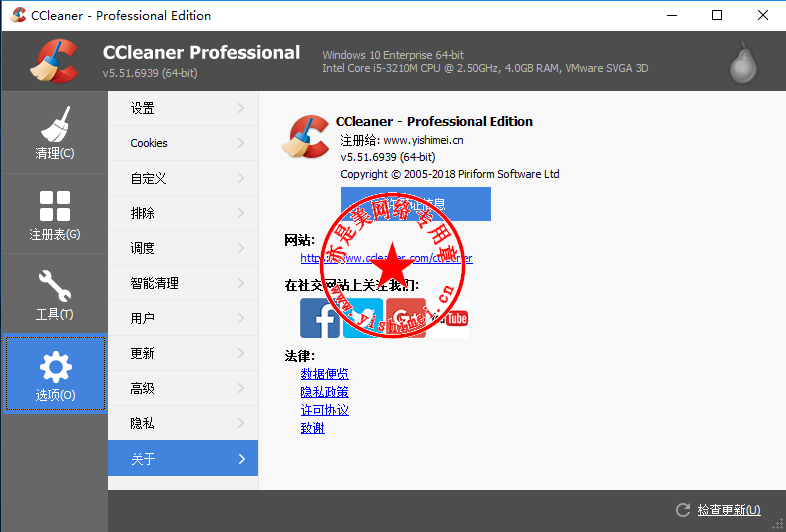Image resolution: width=786 pixels, height=532 pixels.
Task: Open the 隐私政策 privacy policy link
Action: (x=324, y=392)
